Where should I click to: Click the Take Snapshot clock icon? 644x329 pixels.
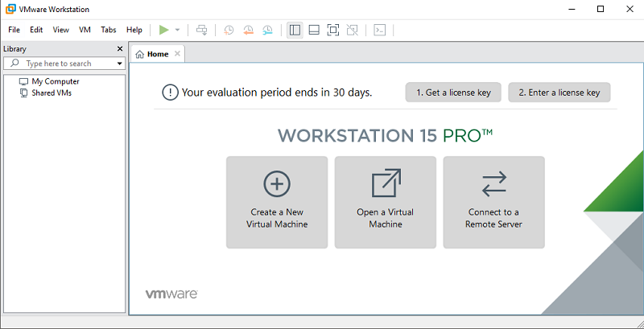pyautogui.click(x=229, y=30)
